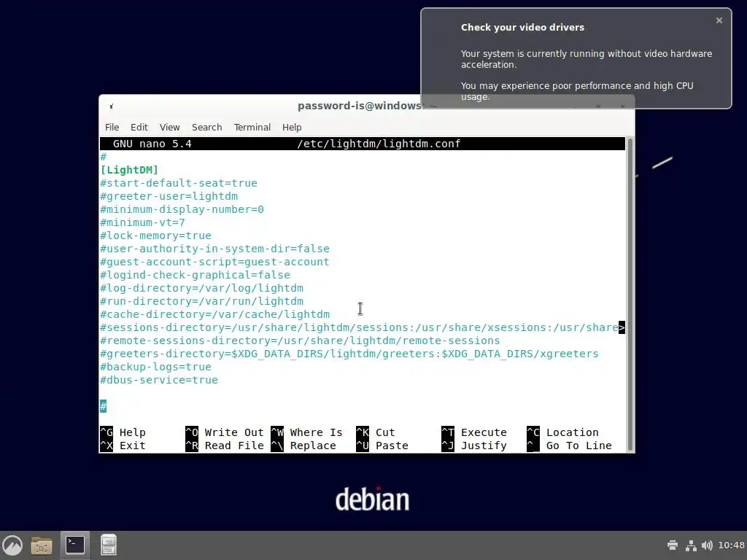Click the highlighted # cursor character
The height and width of the screenshot is (560, 747).
(x=104, y=406)
